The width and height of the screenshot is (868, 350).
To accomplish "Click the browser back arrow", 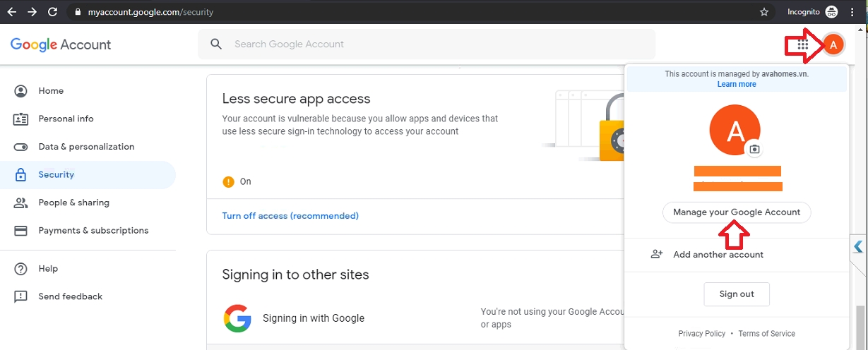I will pyautogui.click(x=12, y=12).
